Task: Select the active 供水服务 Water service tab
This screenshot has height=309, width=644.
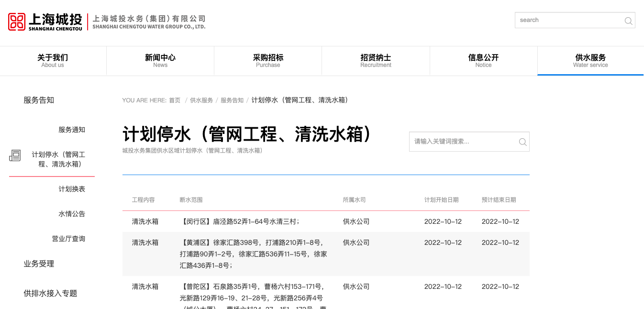Action: (x=590, y=60)
